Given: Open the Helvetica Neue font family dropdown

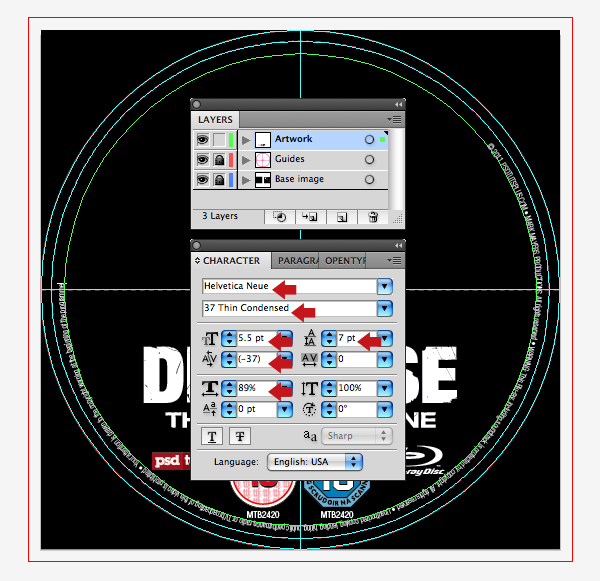Looking at the screenshot, I should 385,286.
